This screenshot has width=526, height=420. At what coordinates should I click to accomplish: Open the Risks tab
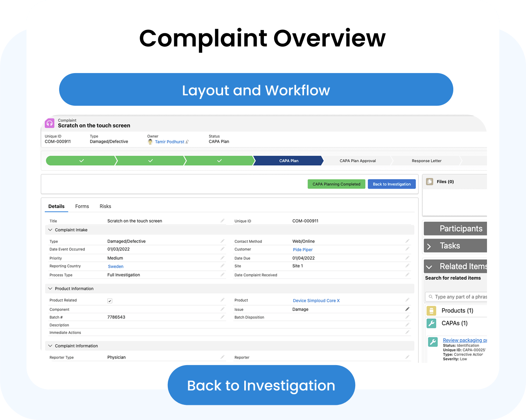coord(105,206)
